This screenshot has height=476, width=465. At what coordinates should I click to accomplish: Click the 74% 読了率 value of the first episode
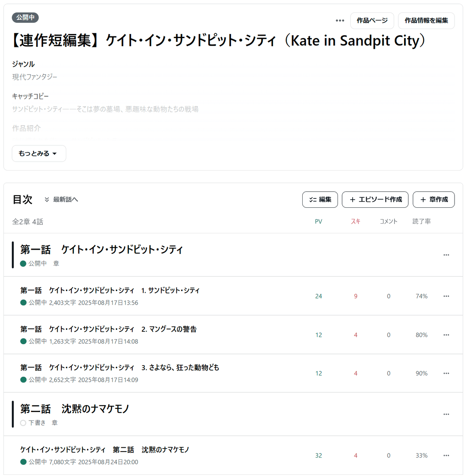421,296
